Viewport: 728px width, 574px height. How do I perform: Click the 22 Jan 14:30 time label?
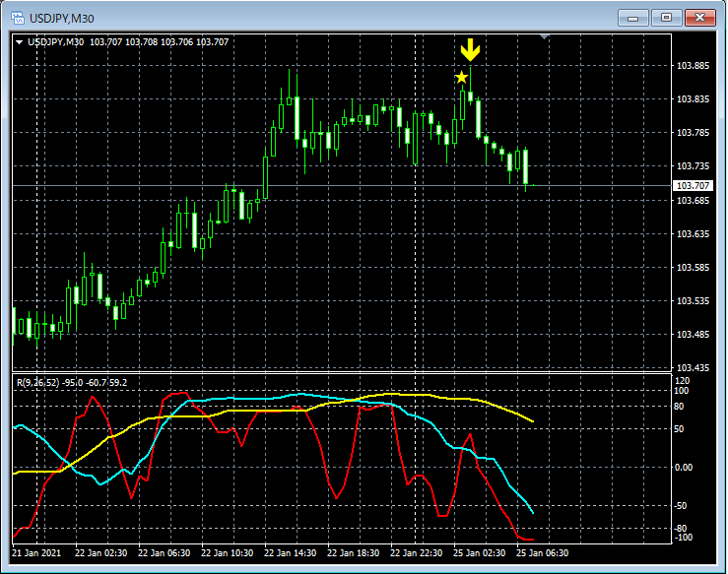point(291,553)
